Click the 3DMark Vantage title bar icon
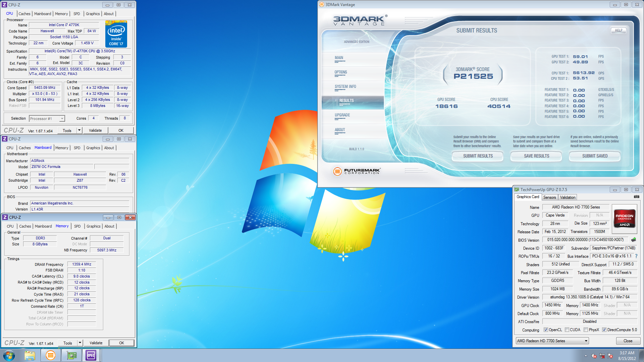Image resolution: width=644 pixels, height=362 pixels. point(322,4)
